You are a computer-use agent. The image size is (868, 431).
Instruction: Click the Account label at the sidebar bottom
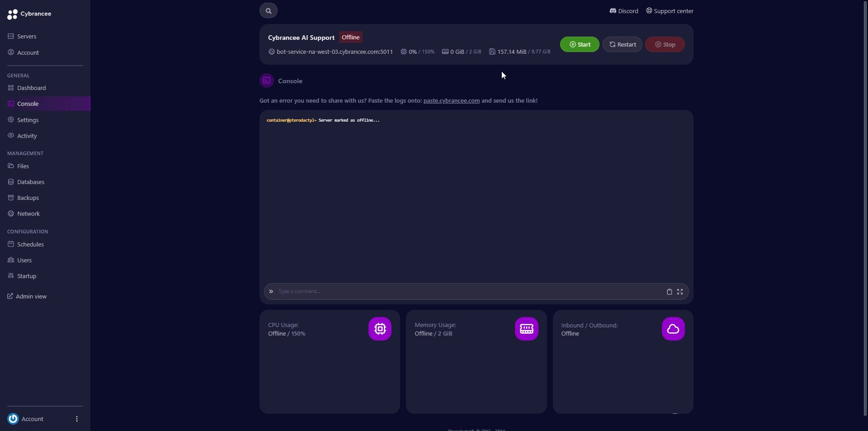click(x=33, y=419)
